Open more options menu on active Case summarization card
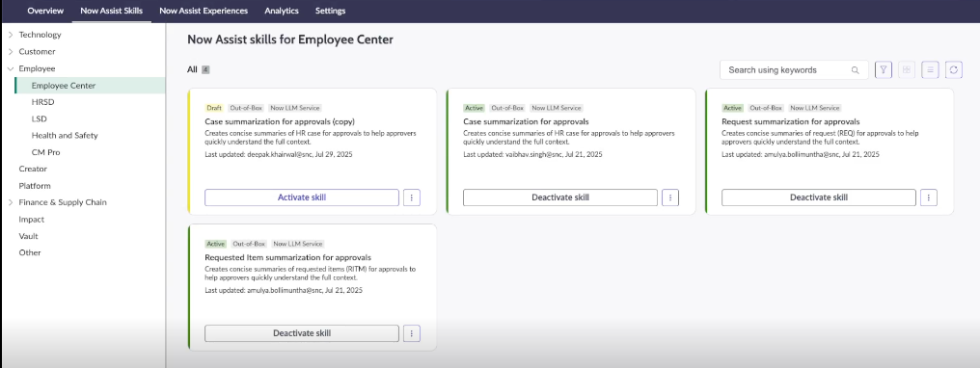 (x=670, y=197)
